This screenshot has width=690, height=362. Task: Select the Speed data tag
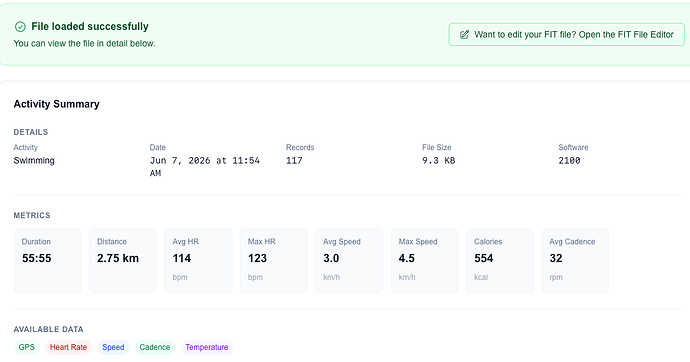(113, 347)
